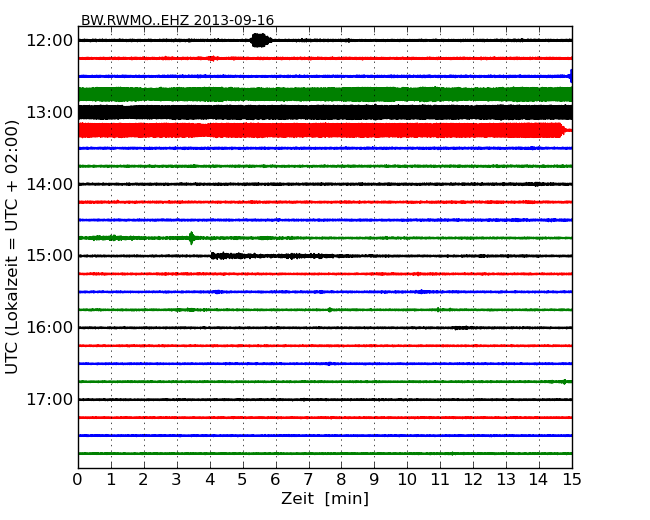Click the x-axis tick label 7

click(308, 480)
